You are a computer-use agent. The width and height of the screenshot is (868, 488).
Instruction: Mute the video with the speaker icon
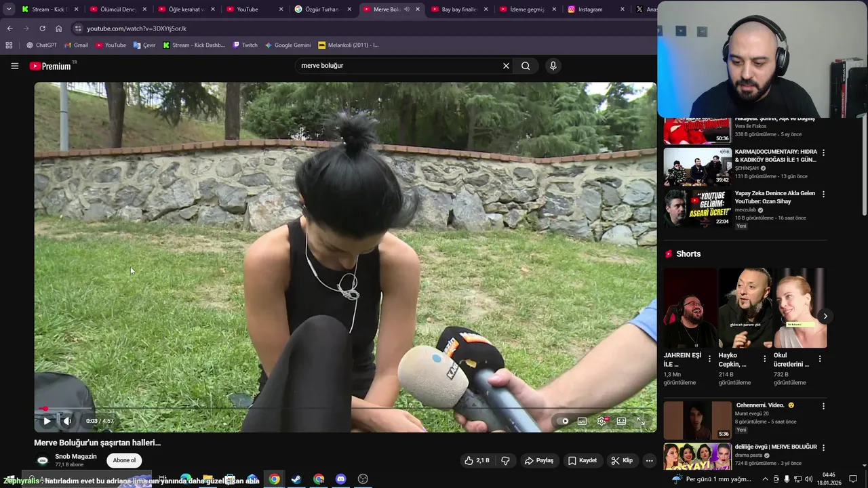click(x=67, y=421)
